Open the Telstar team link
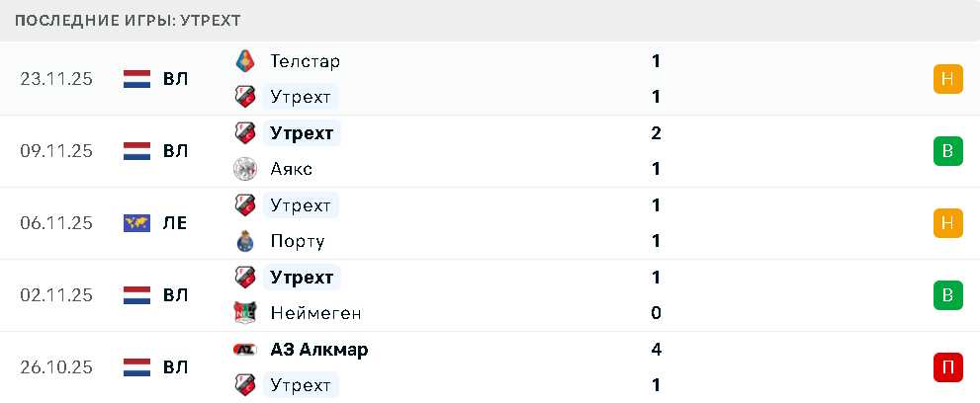The height and width of the screenshot is (403, 980). [305, 61]
